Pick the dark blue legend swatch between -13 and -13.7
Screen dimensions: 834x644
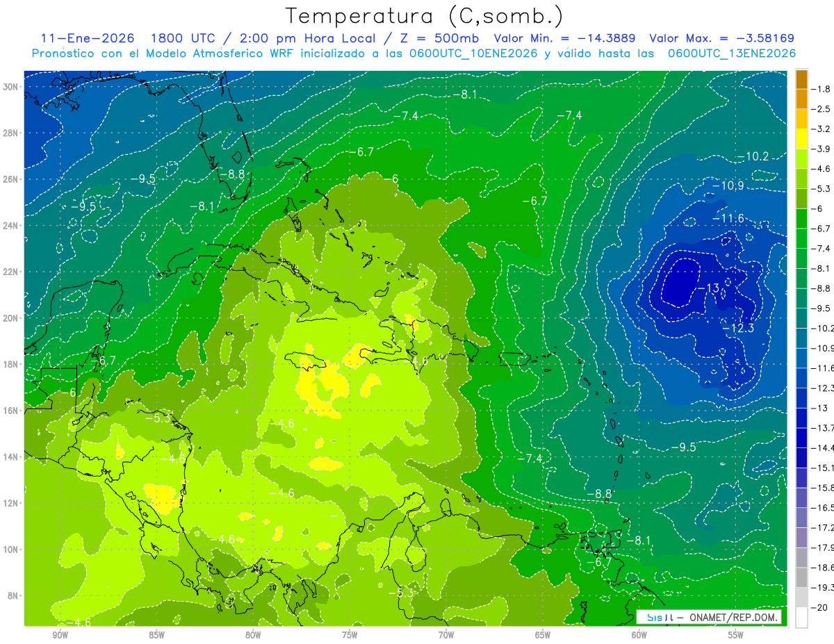click(x=801, y=418)
